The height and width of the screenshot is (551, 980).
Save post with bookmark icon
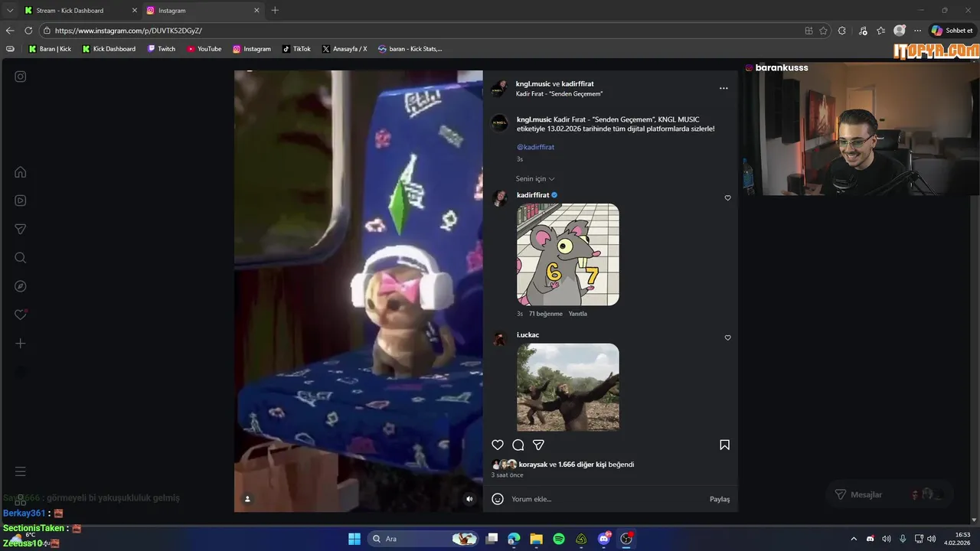[x=724, y=445]
